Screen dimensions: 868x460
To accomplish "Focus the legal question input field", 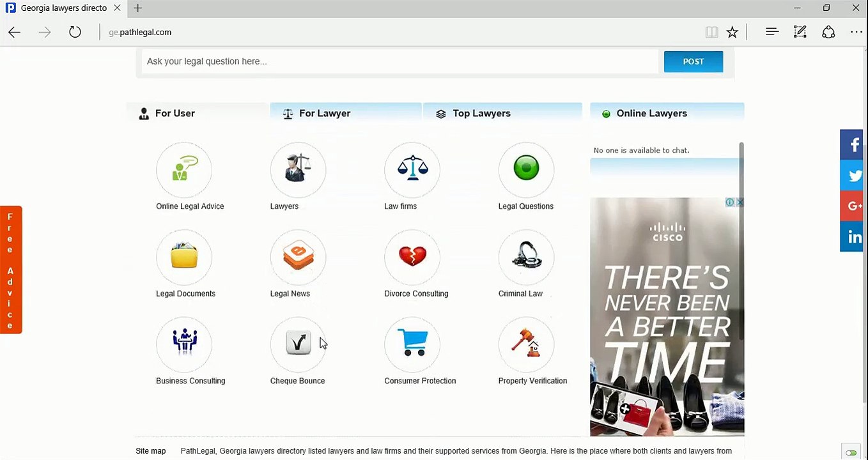I will [400, 61].
